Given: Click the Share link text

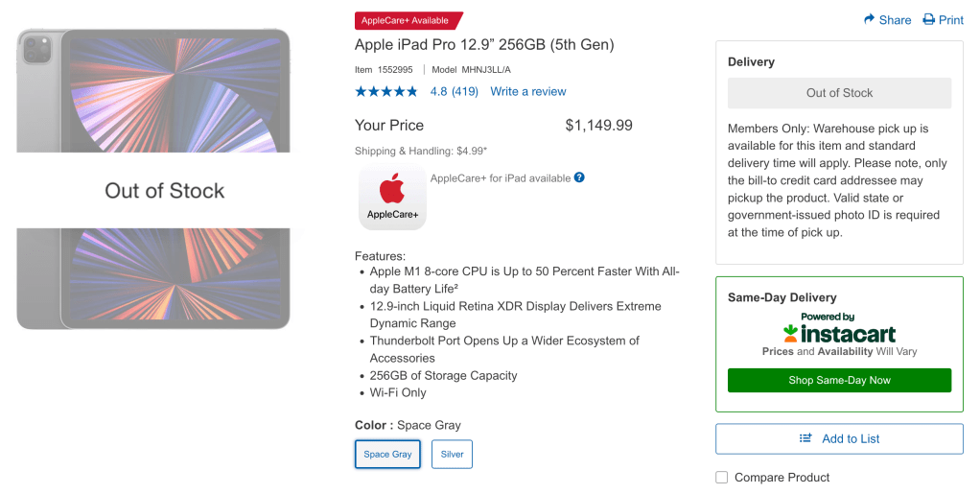Looking at the screenshot, I should coord(896,19).
